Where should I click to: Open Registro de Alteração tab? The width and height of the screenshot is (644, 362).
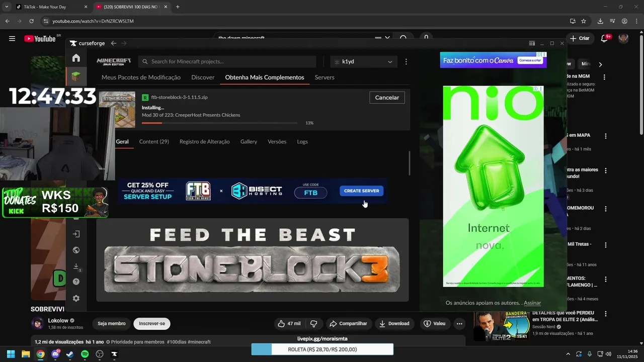coord(204,142)
